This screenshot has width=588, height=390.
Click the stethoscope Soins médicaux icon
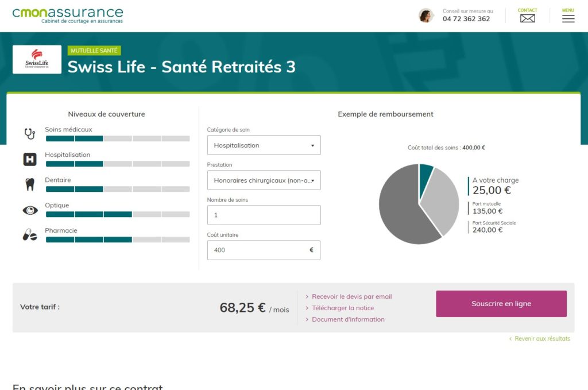point(30,134)
